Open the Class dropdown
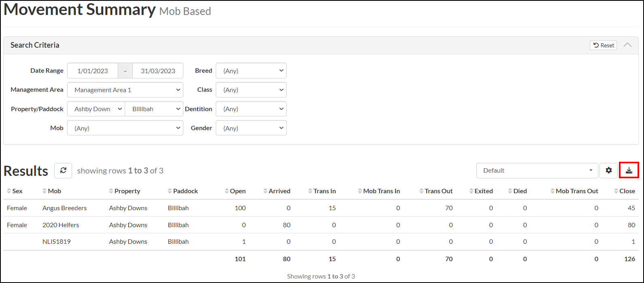This screenshot has width=644, height=283. tap(251, 90)
